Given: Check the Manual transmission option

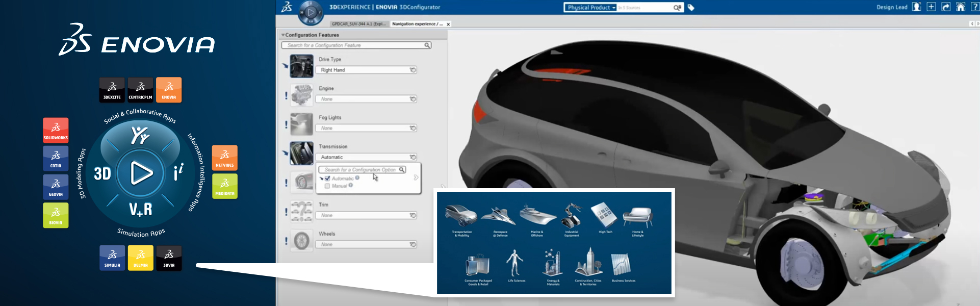Looking at the screenshot, I should (x=327, y=186).
